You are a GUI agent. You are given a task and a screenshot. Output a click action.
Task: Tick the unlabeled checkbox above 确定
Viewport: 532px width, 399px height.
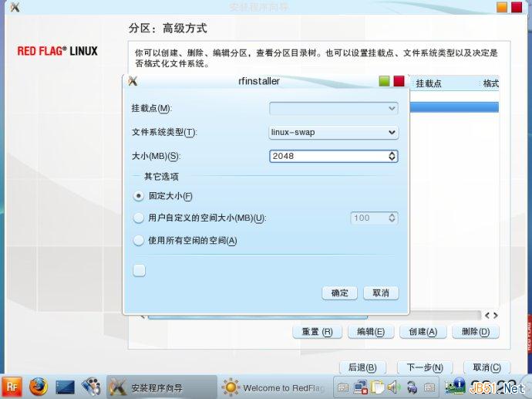139,271
